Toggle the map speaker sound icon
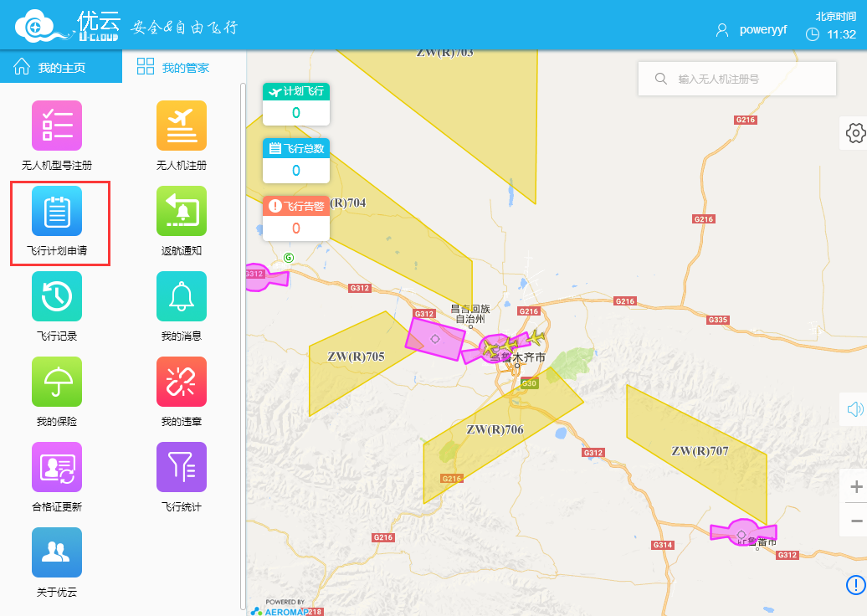 click(x=854, y=409)
